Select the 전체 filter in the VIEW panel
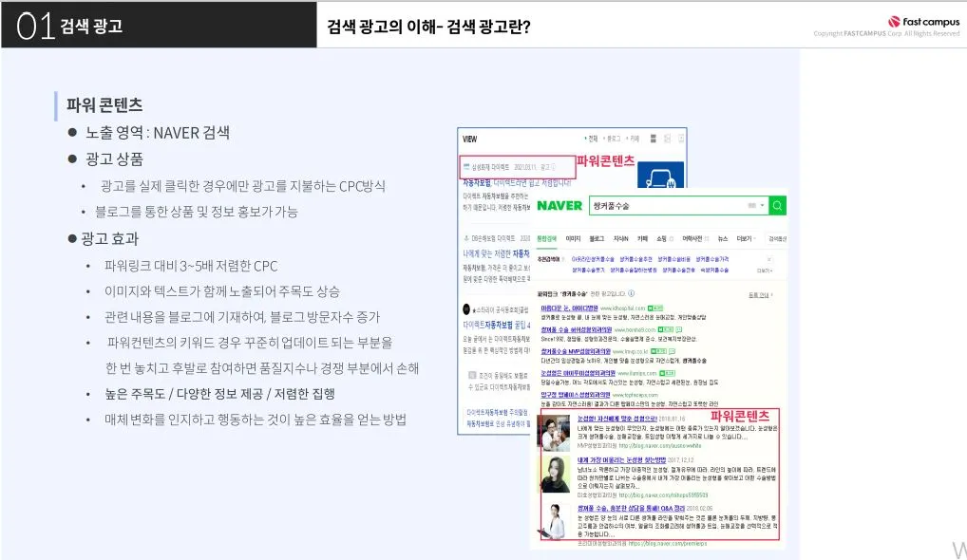The width and height of the screenshot is (967, 560). [x=591, y=139]
